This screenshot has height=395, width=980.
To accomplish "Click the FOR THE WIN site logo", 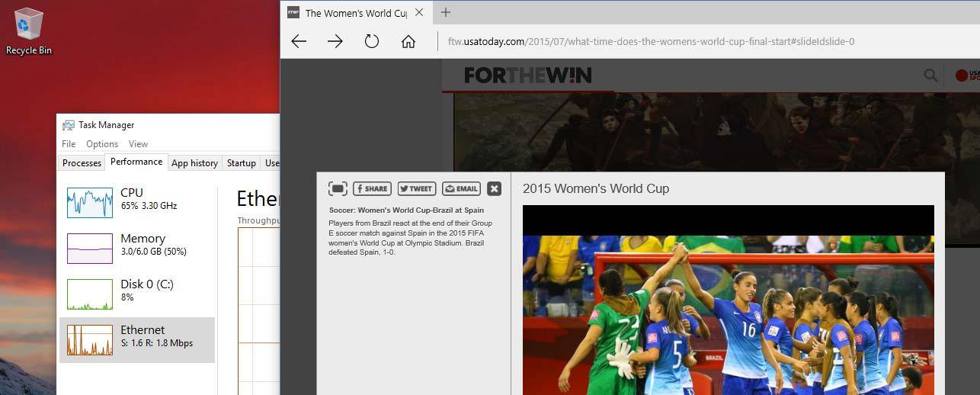I will click(x=528, y=75).
